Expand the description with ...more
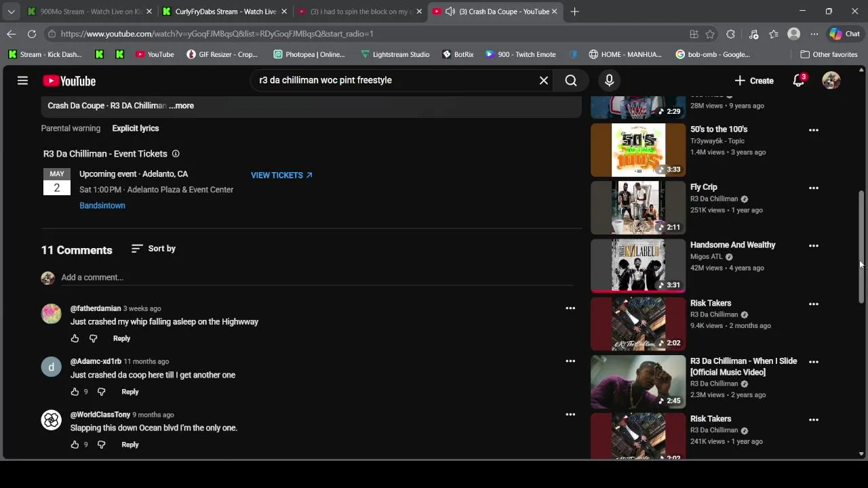Viewport: 868px width, 488px height. (x=182, y=106)
